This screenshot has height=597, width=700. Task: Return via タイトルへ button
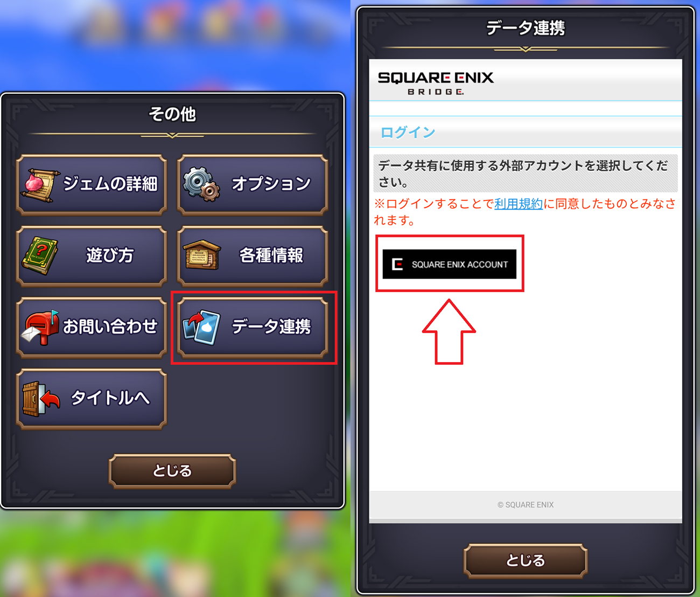(92, 399)
